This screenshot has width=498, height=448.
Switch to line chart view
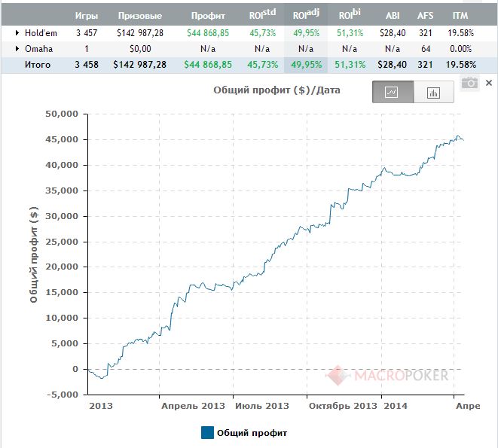[x=393, y=92]
